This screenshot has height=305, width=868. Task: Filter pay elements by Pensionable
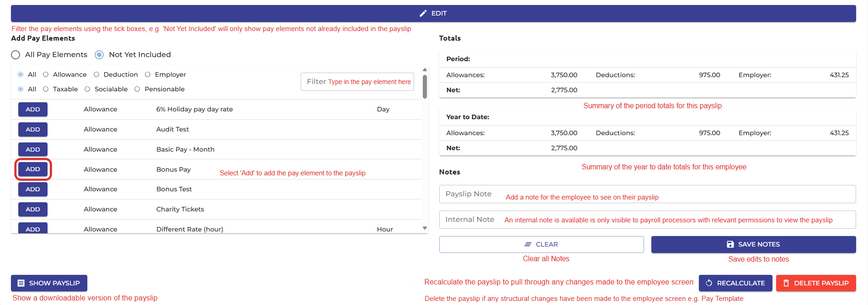(x=137, y=89)
